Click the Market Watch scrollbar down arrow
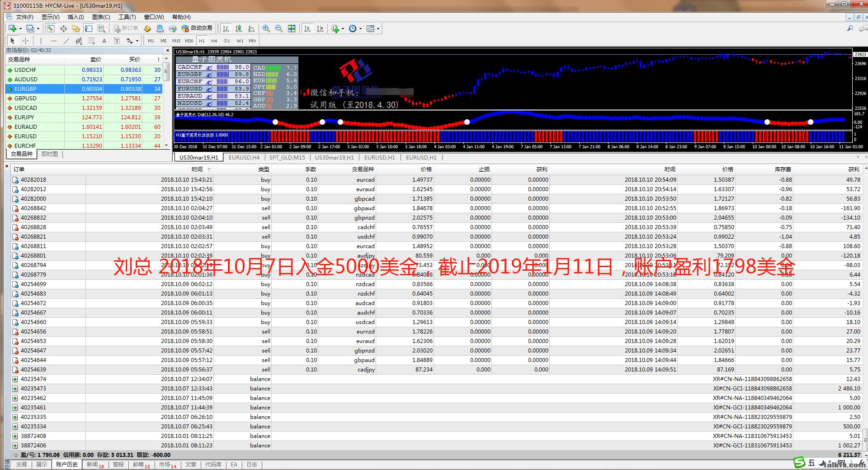 (x=166, y=146)
